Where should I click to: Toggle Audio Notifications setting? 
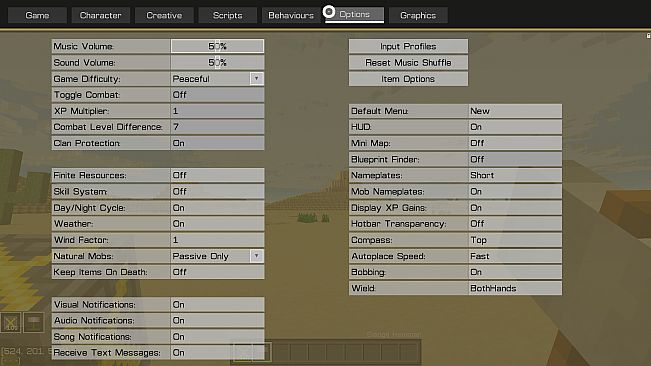(217, 321)
